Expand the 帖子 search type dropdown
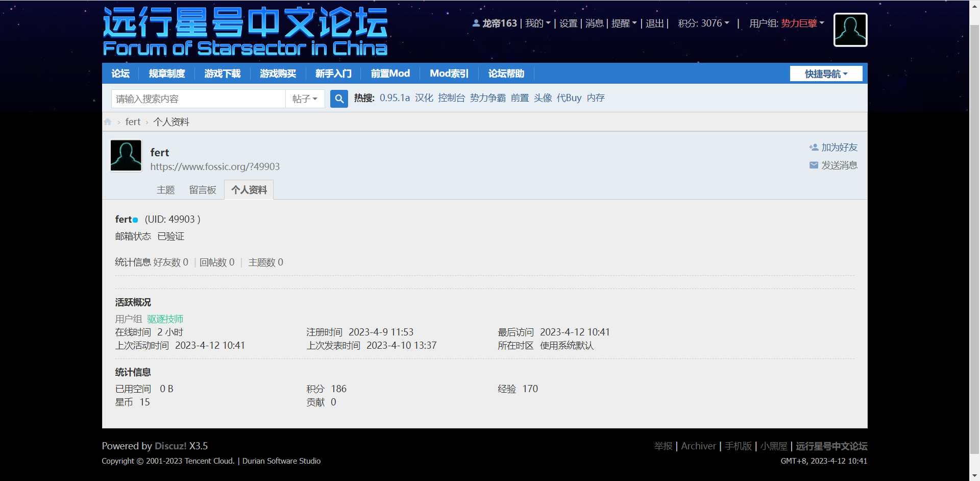 tap(305, 99)
